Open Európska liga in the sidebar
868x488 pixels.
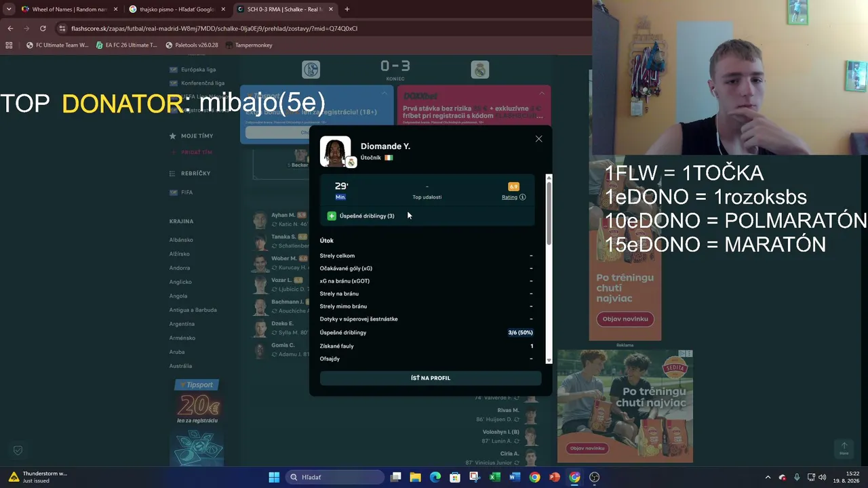(198, 70)
